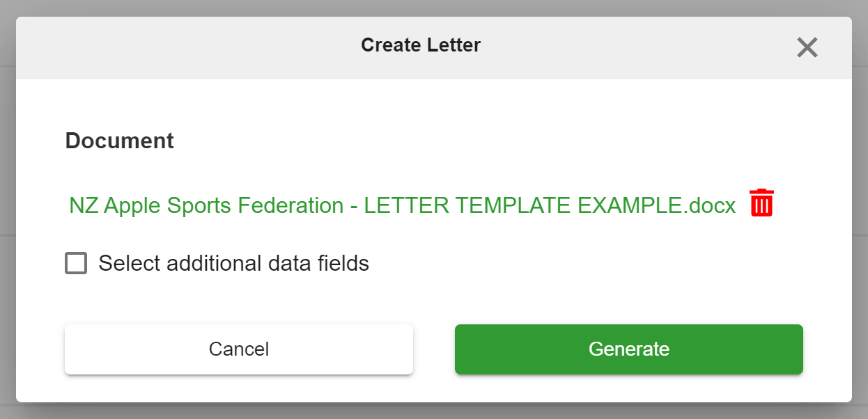Enable Select additional data fields checkbox

(76, 263)
